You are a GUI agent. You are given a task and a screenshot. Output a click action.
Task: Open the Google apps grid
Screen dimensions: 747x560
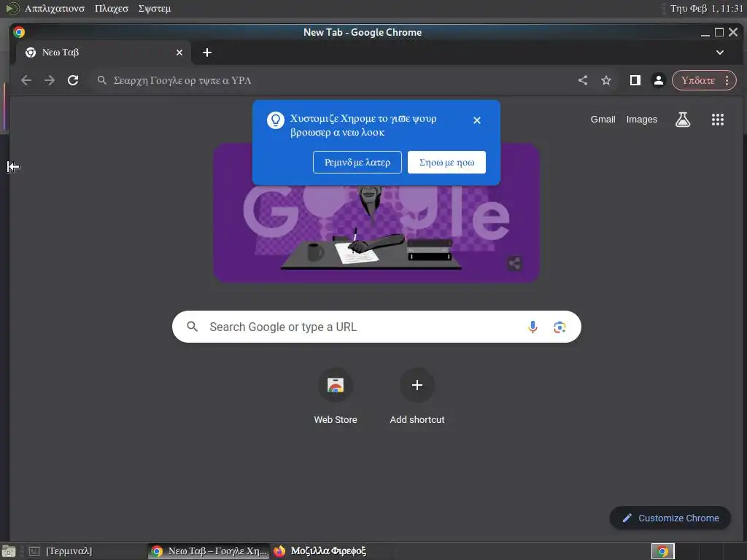tap(718, 120)
